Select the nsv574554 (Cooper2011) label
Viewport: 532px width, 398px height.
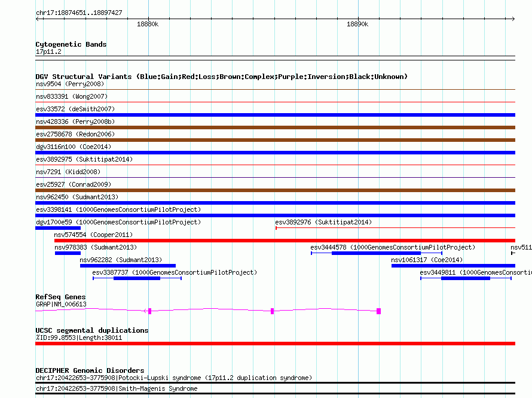pyautogui.click(x=93, y=235)
